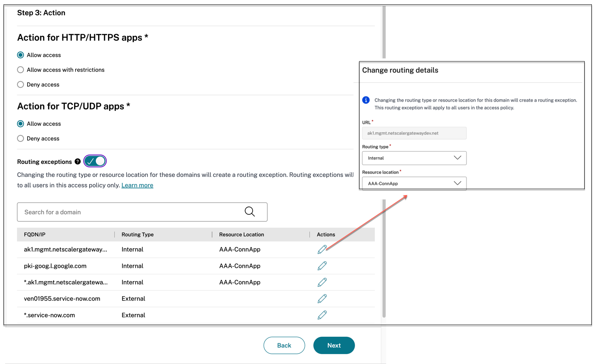Click AAA-ConnApp location for pki-goog.l.google.com
This screenshot has width=593, height=364.
coord(240,266)
